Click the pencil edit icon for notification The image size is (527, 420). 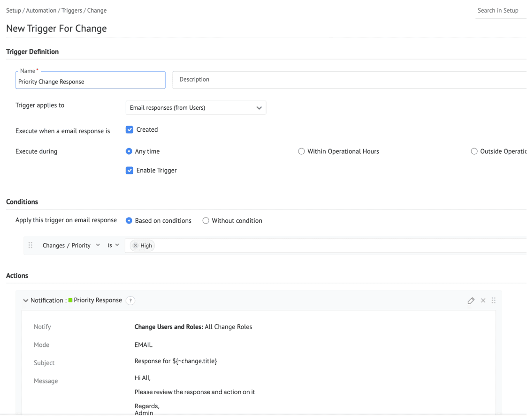coord(471,300)
